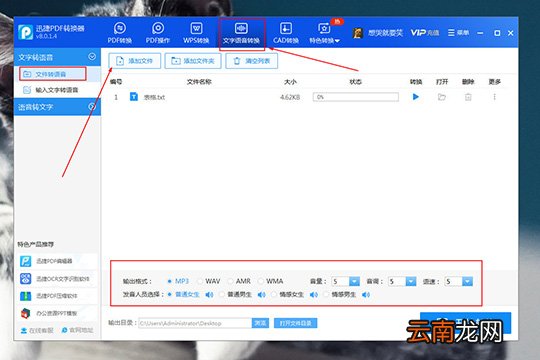Expand the 特色转换 dropdown tab

[x=324, y=33]
